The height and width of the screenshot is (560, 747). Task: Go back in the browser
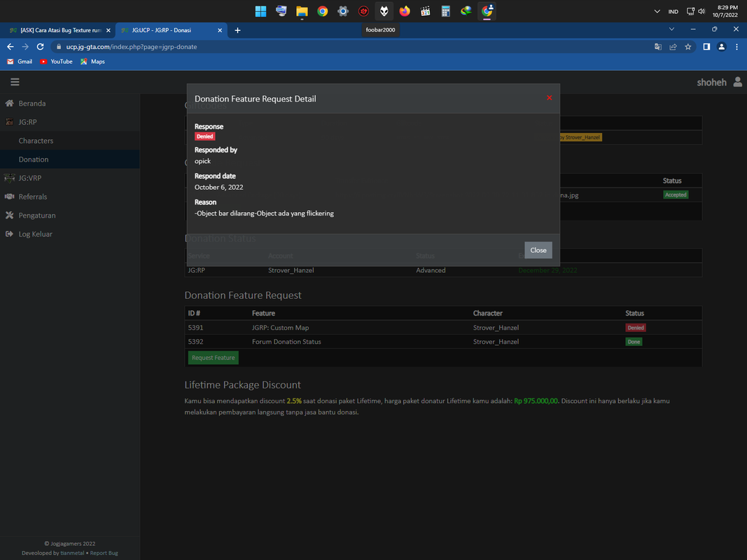[10, 47]
